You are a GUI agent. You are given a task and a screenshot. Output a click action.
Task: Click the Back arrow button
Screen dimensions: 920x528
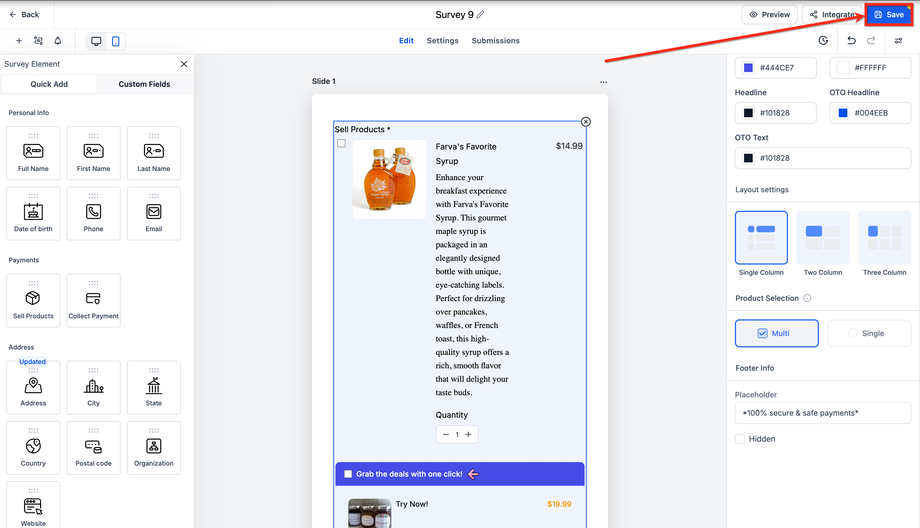[x=24, y=14]
